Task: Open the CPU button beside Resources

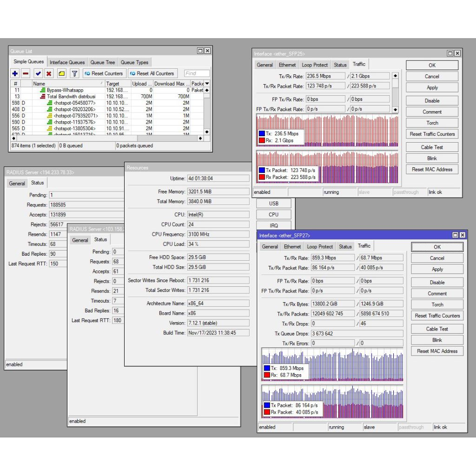Action: [x=273, y=214]
